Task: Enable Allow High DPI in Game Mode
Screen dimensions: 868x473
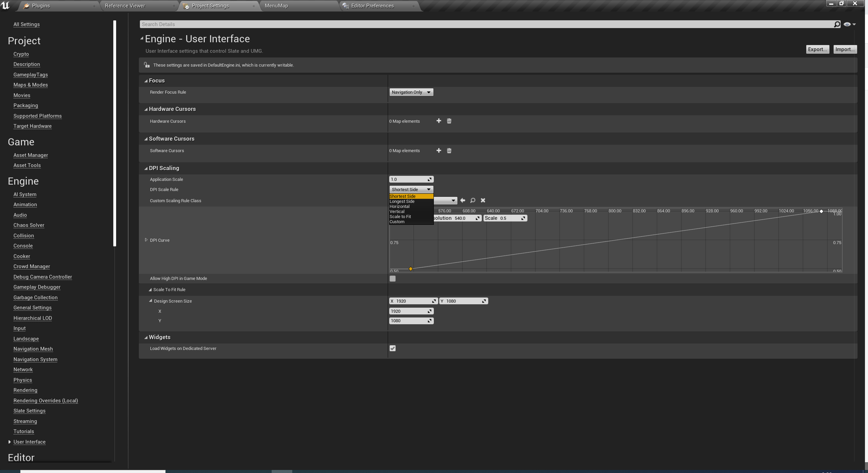Action: [392, 278]
